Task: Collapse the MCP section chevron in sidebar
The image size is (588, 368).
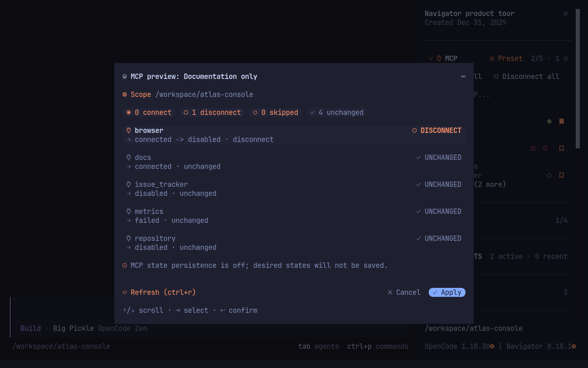Action: (x=431, y=58)
